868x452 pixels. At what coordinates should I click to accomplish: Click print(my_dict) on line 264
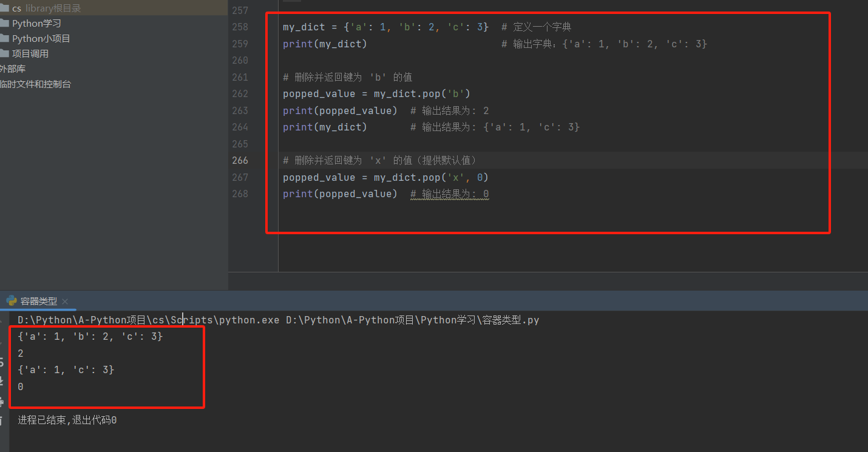[325, 127]
